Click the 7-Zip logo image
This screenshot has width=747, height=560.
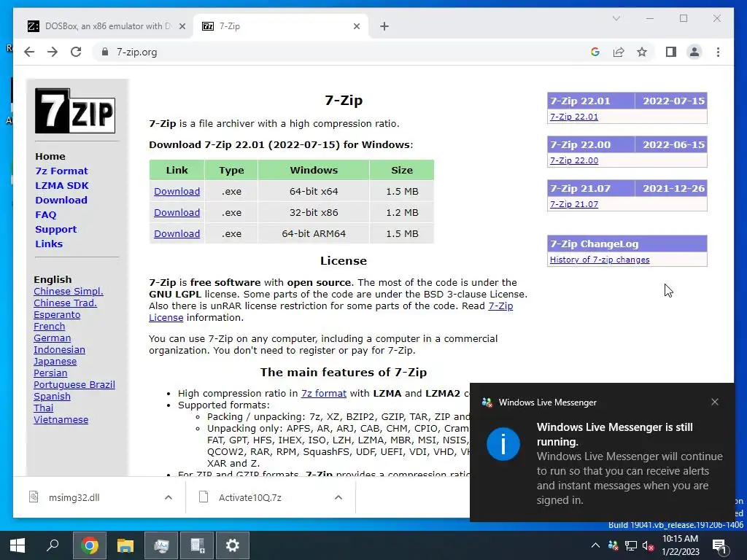pyautogui.click(x=75, y=111)
